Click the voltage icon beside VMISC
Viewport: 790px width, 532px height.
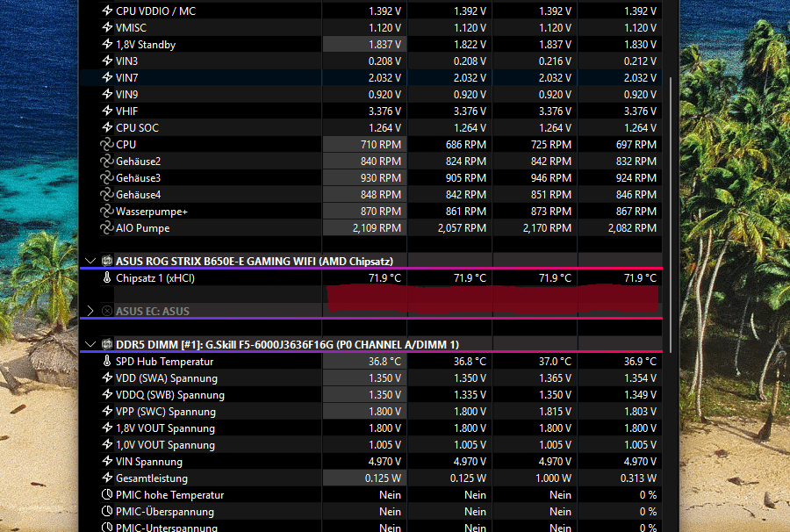click(x=107, y=27)
